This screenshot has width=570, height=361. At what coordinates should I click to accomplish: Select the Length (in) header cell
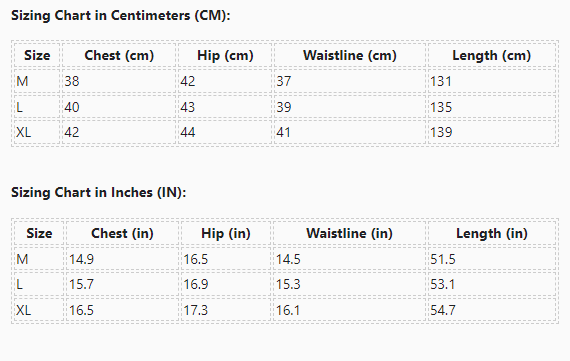tap(492, 233)
